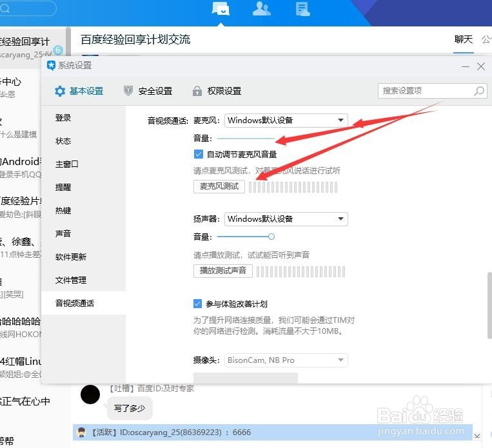
Task: Click the chat scroll-down arrow at bottom right
Action: click(x=477, y=436)
